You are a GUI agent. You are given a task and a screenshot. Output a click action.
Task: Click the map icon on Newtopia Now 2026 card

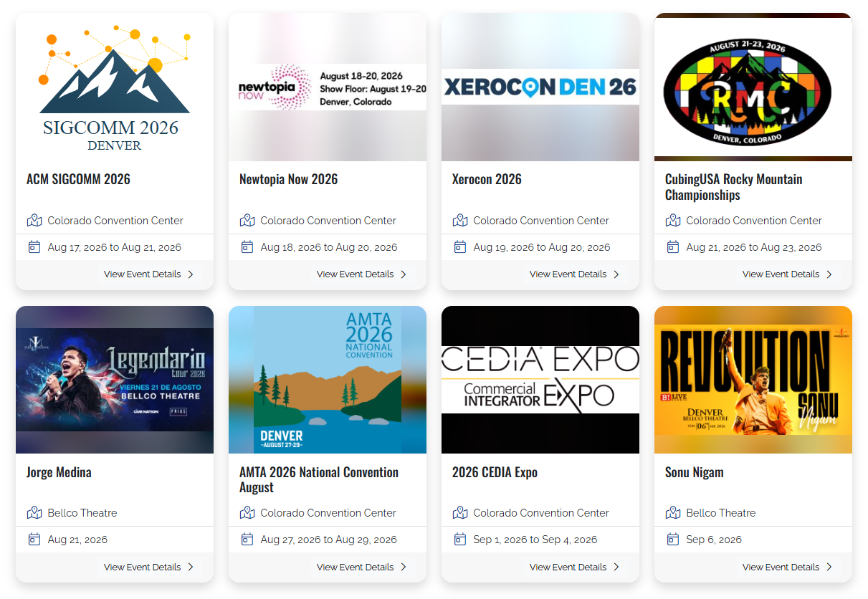pyautogui.click(x=247, y=220)
